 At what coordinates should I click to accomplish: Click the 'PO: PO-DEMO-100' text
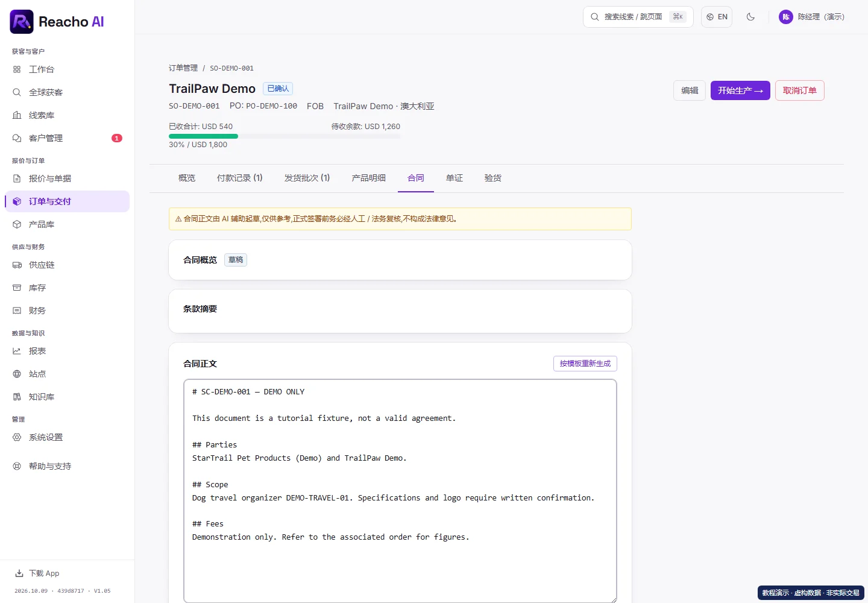click(263, 106)
